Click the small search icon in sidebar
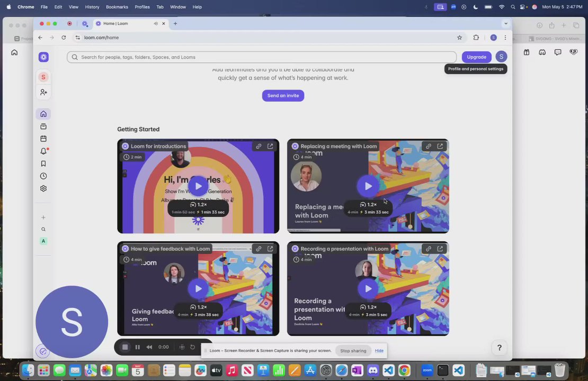The height and width of the screenshot is (381, 588). pos(43,229)
